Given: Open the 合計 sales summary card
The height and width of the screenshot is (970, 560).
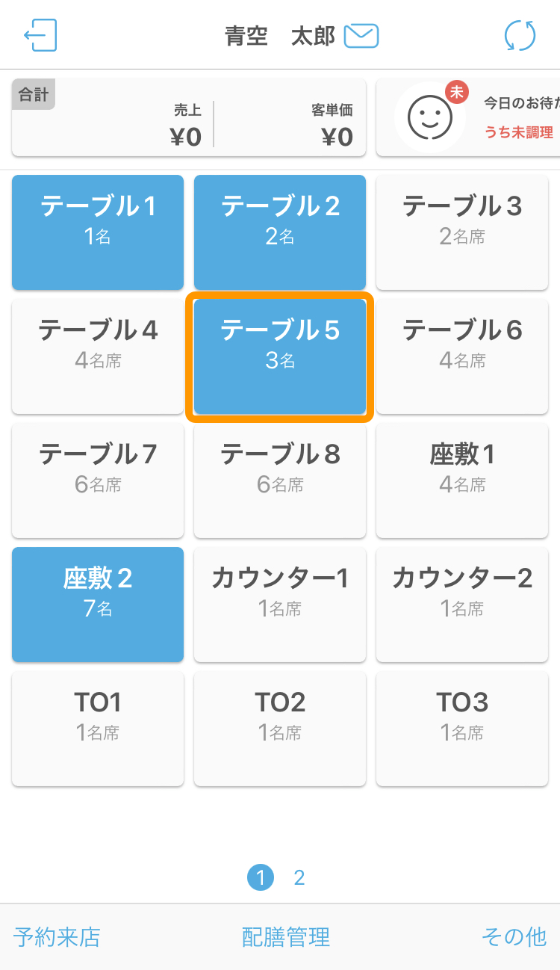Looking at the screenshot, I should tap(189, 117).
